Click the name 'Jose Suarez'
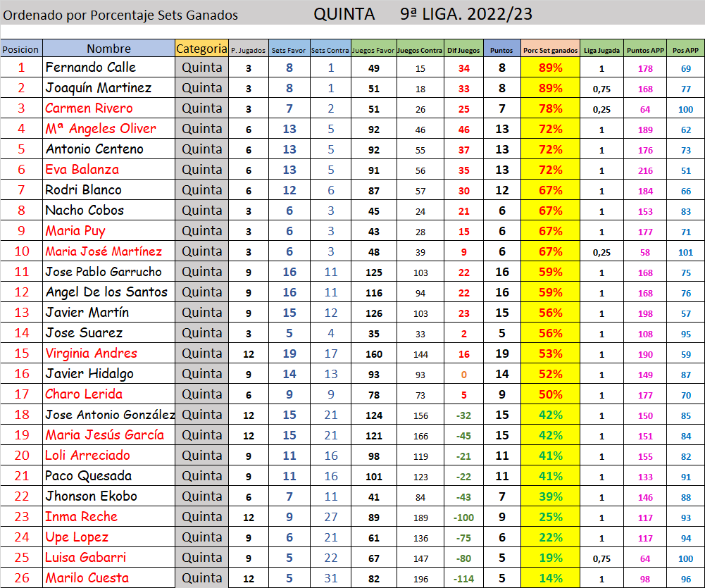 (x=84, y=332)
